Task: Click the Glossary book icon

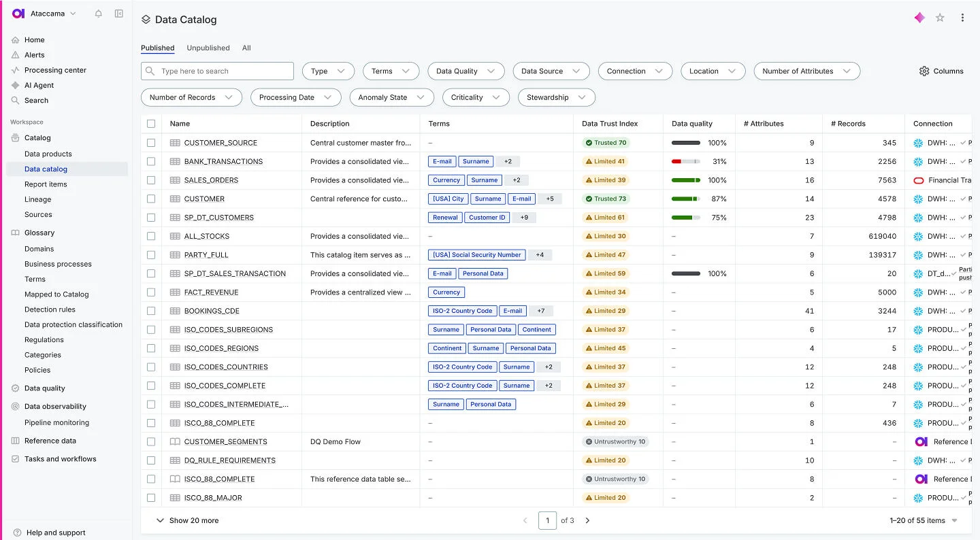Action: coord(16,233)
